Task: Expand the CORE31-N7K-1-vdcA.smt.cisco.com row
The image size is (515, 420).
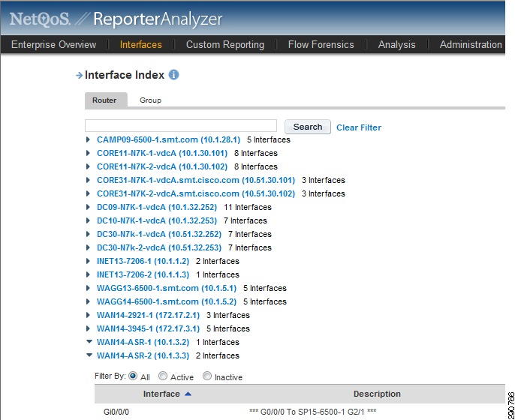Action: pyautogui.click(x=88, y=180)
